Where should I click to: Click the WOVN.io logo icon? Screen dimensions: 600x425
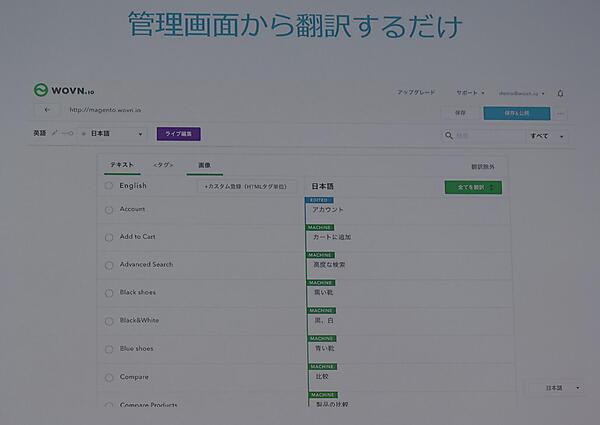pos(41,90)
